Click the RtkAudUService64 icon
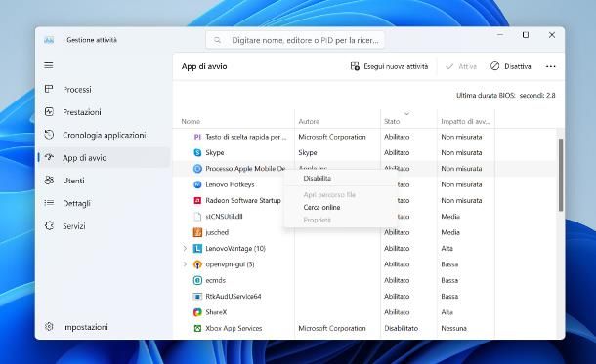Viewport: 596px width, 364px height. [x=197, y=297]
